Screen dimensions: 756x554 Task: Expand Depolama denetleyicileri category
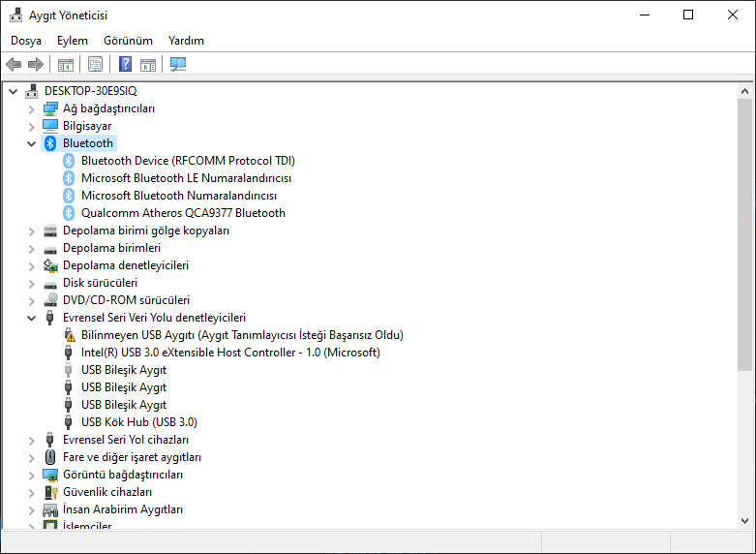[32, 266]
